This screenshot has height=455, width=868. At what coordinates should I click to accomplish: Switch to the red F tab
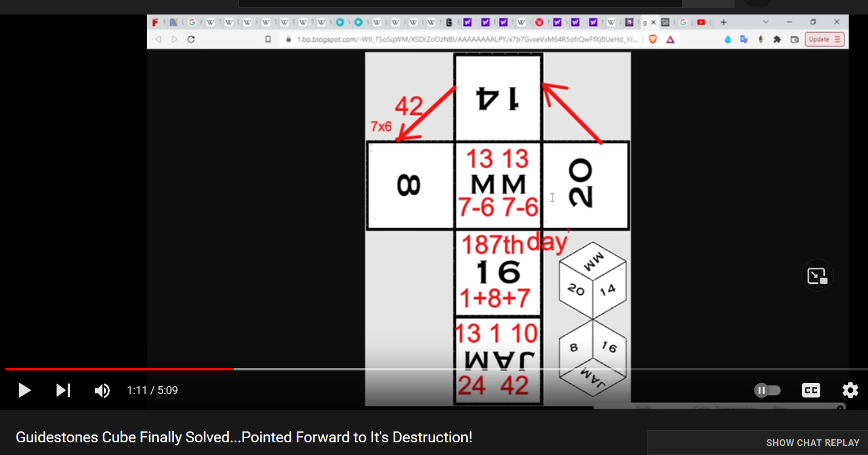(156, 22)
